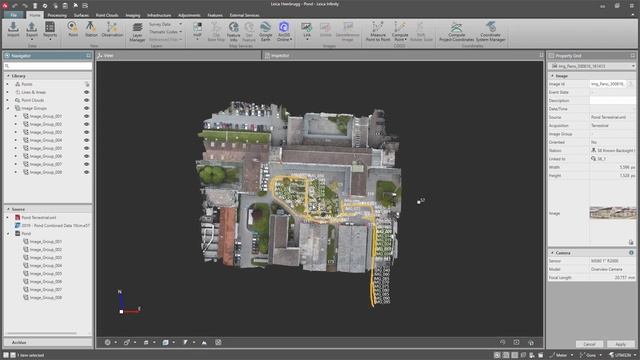The height and width of the screenshot is (360, 640).
Task: Select the Observation tool
Action: pyautogui.click(x=112, y=30)
